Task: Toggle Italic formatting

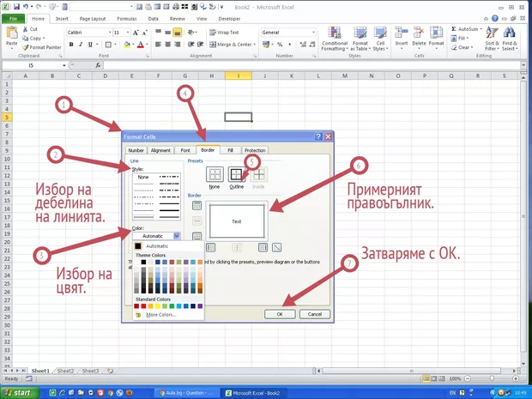Action: point(81,45)
